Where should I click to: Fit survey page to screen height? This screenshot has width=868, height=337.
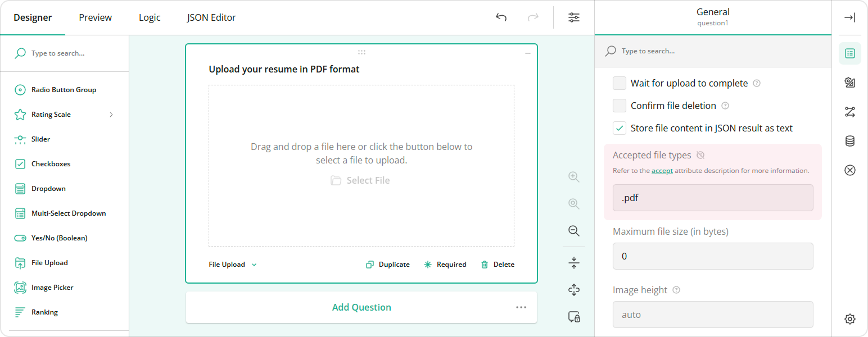(x=574, y=262)
